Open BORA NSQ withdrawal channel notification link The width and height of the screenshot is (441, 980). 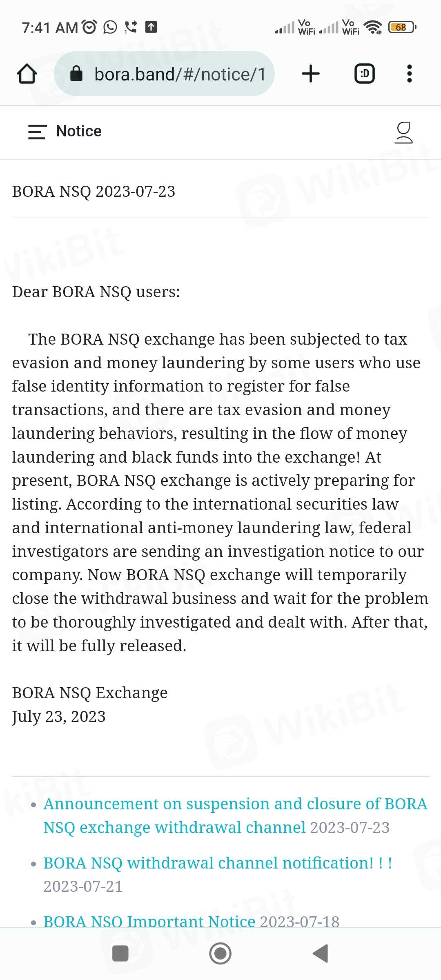(x=218, y=863)
